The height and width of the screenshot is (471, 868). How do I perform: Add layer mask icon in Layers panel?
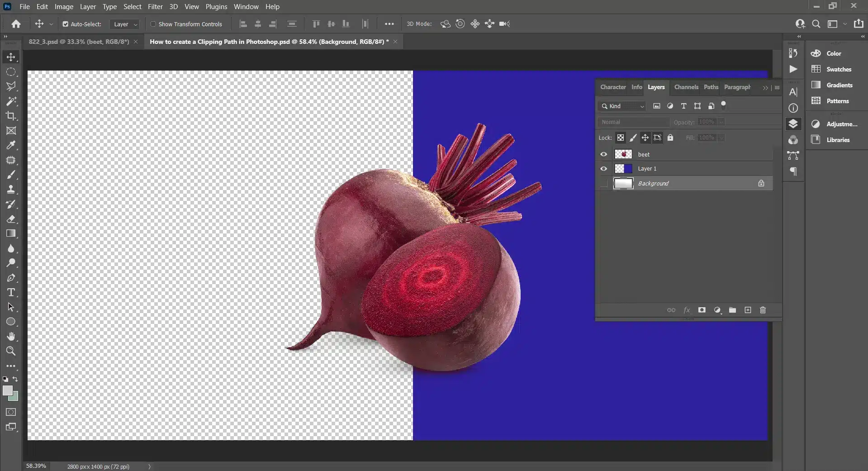click(x=702, y=310)
